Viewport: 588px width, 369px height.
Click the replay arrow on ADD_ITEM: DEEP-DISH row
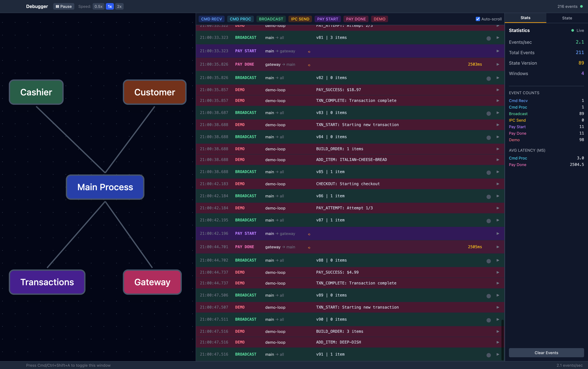498,342
